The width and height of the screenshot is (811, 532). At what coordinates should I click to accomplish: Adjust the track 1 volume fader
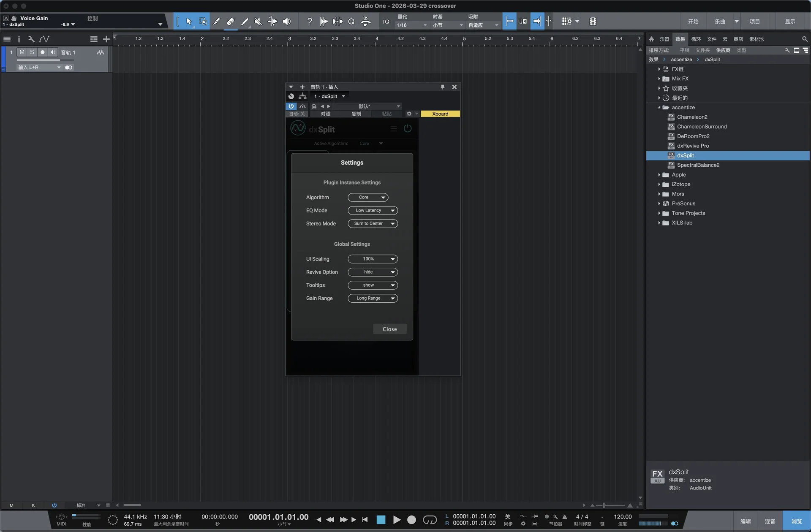[x=59, y=60]
